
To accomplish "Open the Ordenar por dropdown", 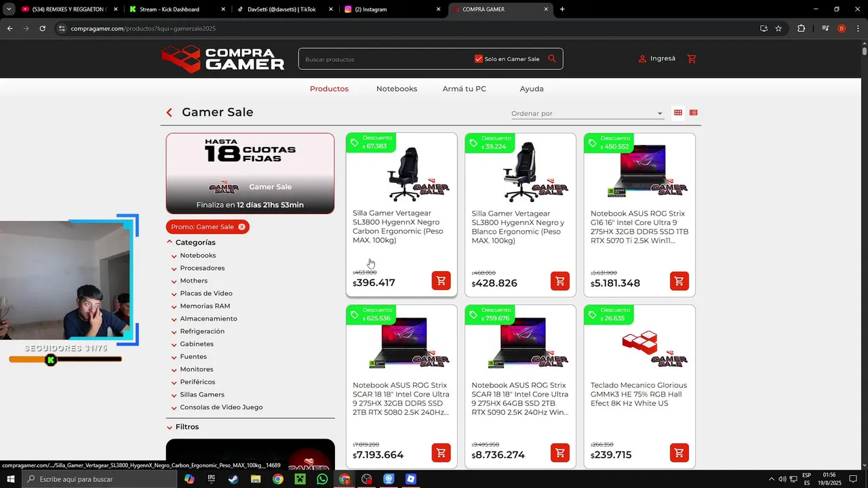I will point(587,113).
